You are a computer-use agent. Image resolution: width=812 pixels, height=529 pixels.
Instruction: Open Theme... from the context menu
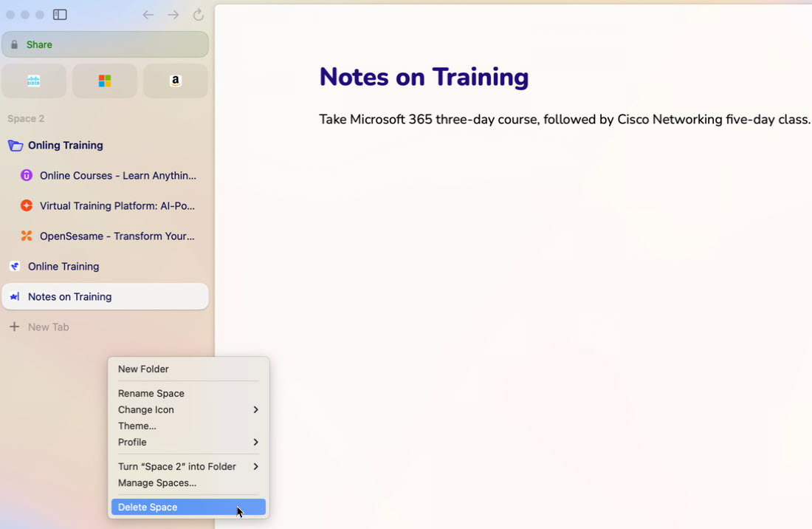pos(137,426)
